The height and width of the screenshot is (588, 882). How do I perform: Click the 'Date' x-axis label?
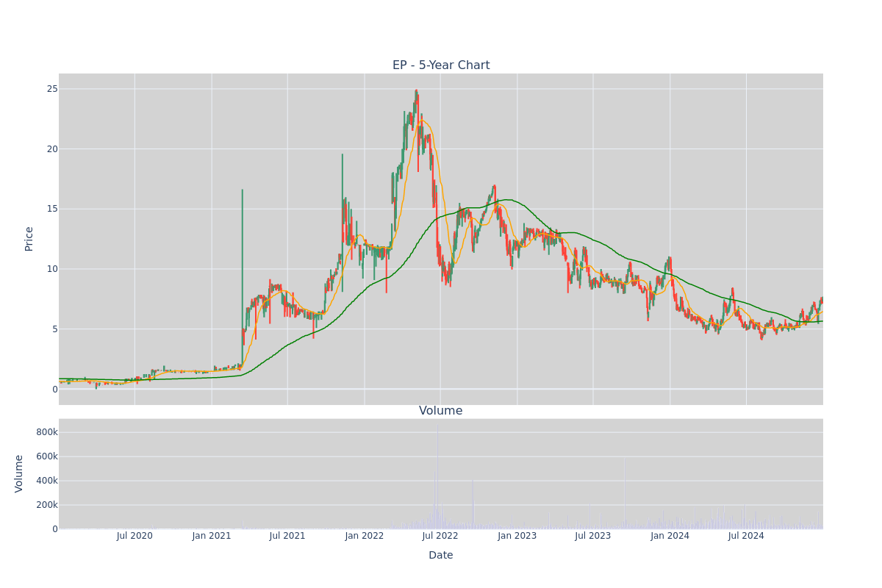[441, 556]
